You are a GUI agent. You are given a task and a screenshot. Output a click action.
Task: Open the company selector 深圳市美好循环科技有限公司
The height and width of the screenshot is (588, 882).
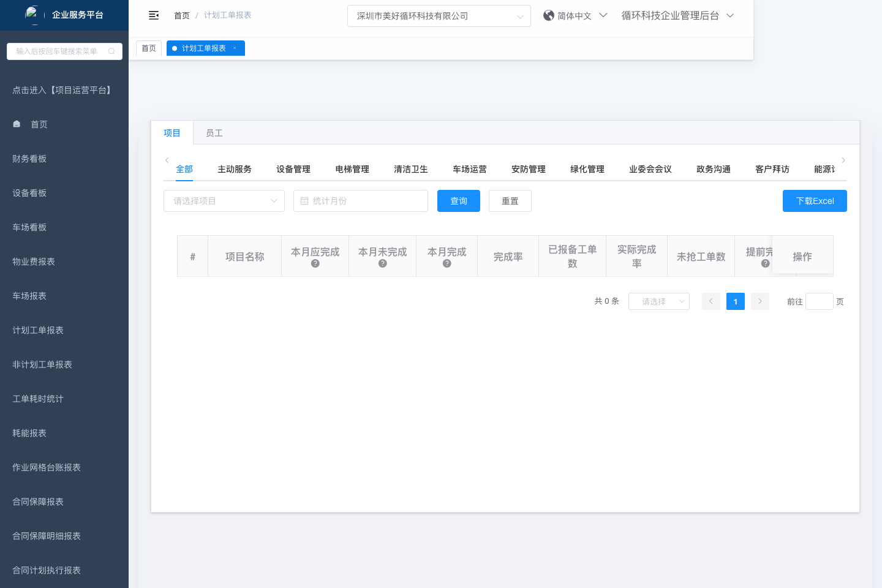click(x=439, y=16)
